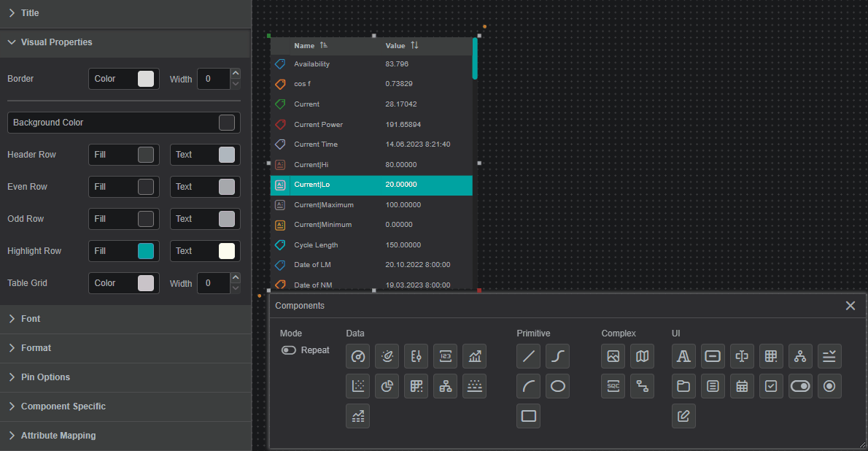Screen dimensions: 868x451
Task: Add the dashed trend chart in third Data row
Action: (357, 416)
